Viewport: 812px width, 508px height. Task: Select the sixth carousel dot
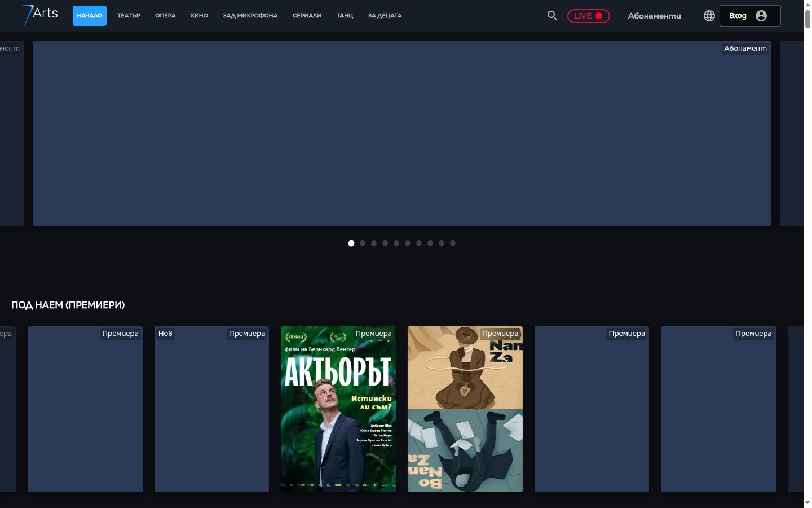click(408, 243)
